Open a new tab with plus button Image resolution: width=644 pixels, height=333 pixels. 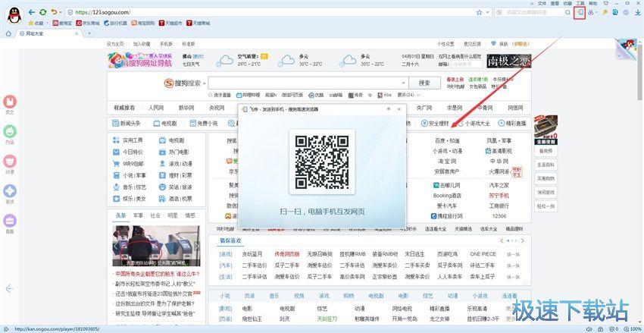pyautogui.click(x=89, y=33)
